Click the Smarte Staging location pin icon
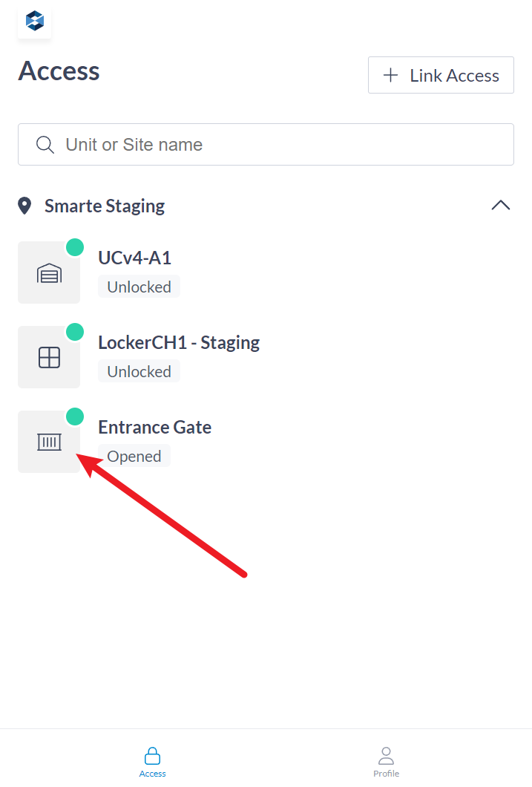 pyautogui.click(x=24, y=206)
